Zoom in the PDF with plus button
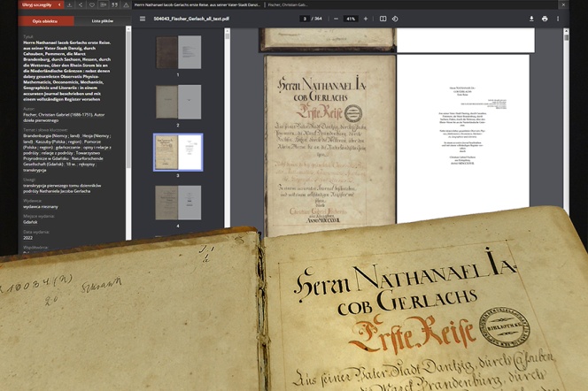Viewport: 588px width, 391px height. point(366,18)
